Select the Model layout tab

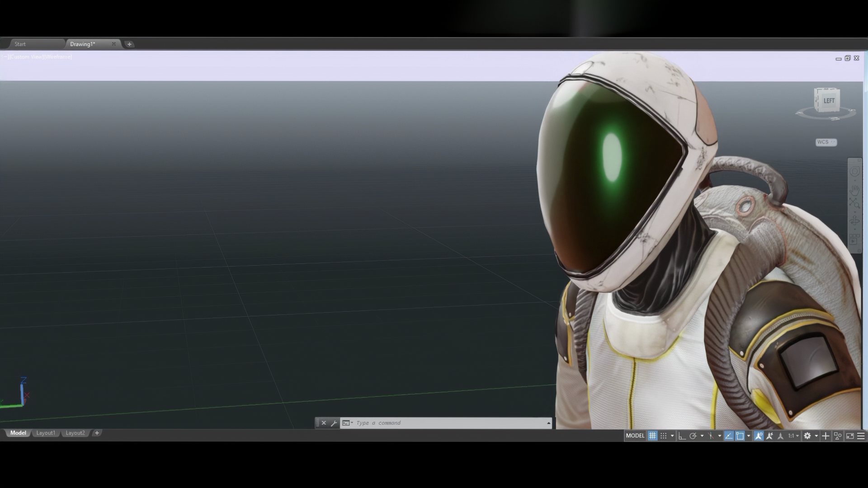click(18, 433)
